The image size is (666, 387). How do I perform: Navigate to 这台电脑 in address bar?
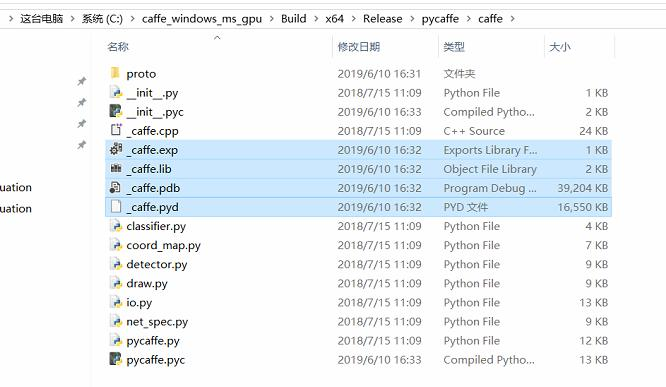tap(42, 19)
